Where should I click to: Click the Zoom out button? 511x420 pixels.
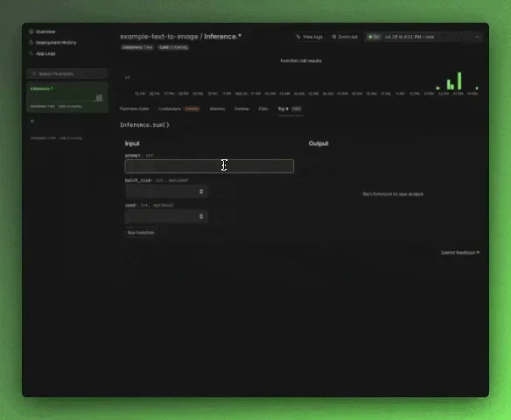(x=345, y=37)
